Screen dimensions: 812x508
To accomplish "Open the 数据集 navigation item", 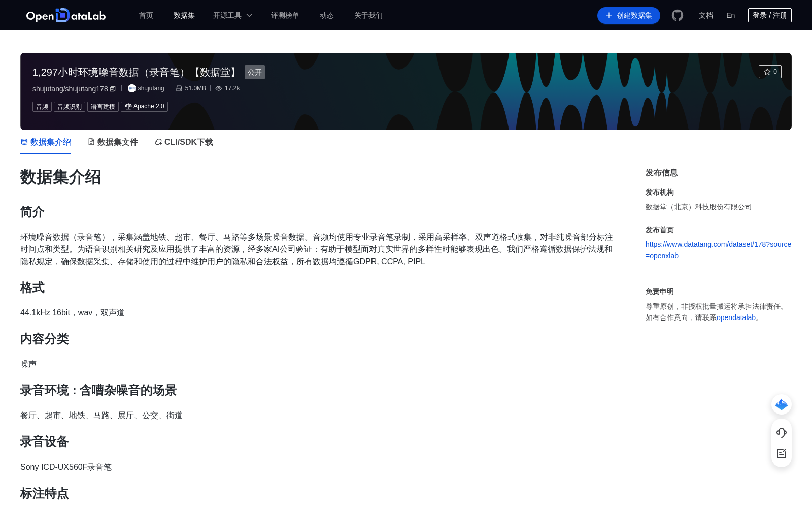I will pyautogui.click(x=184, y=15).
